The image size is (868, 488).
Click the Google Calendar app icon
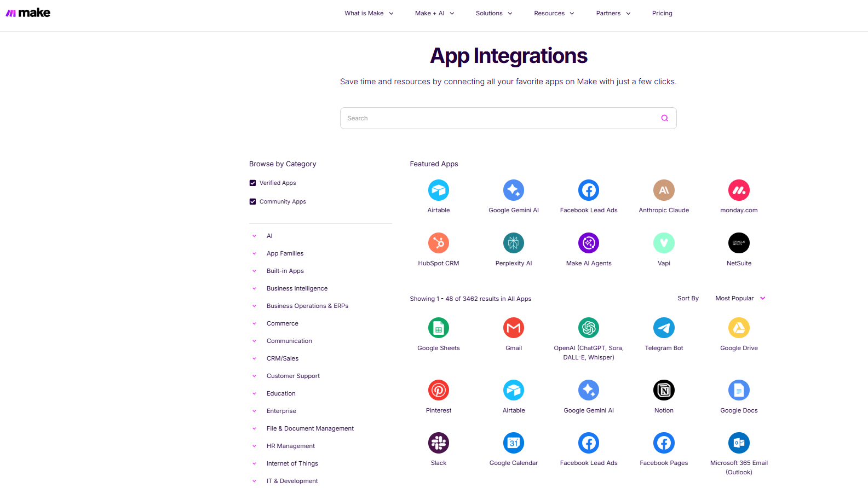(x=514, y=443)
